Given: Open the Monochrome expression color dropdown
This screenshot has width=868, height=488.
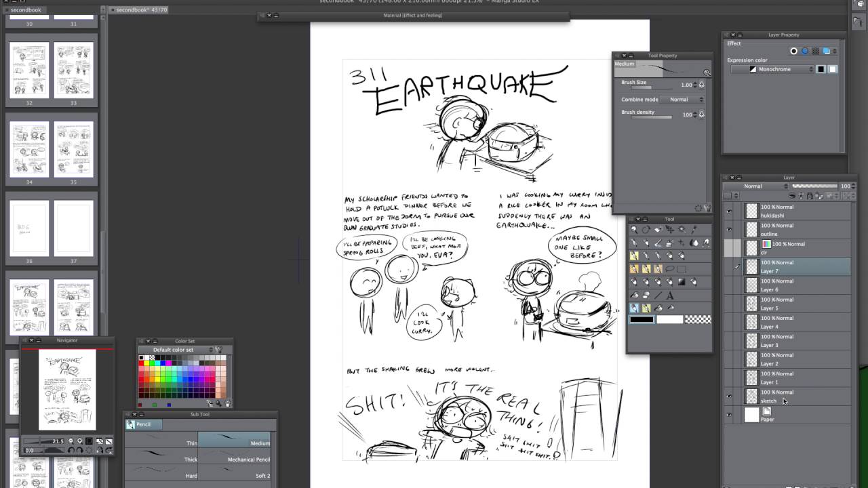Looking at the screenshot, I should (x=772, y=69).
